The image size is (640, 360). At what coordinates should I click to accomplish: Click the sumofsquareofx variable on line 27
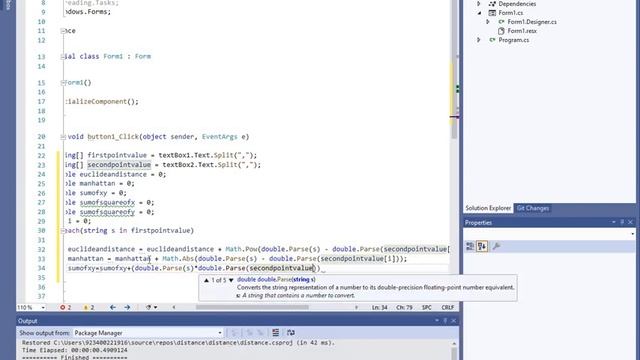tap(107, 202)
